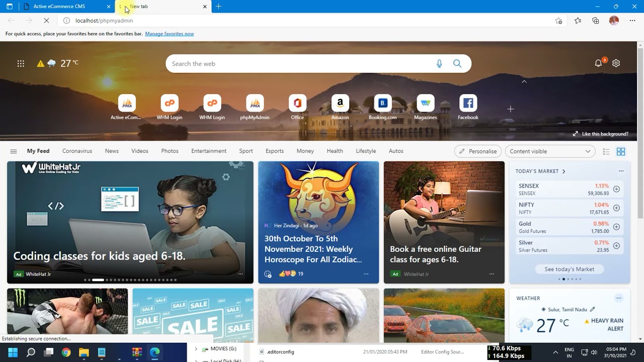Open the Facebook quick link
The width and height of the screenshot is (644, 362).
tap(468, 108)
